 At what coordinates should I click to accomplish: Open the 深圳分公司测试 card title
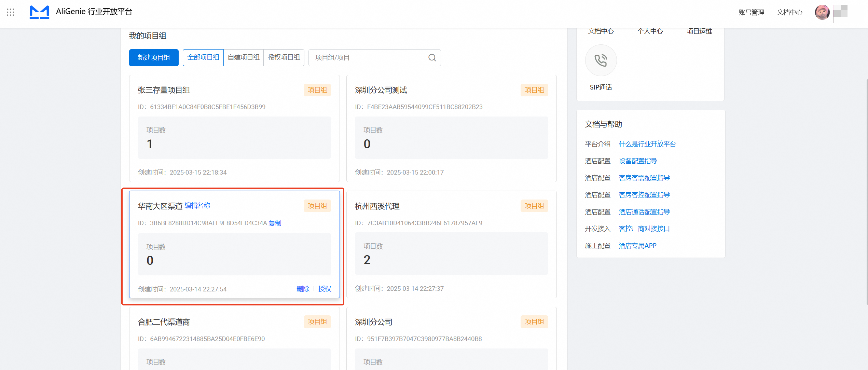(x=381, y=90)
